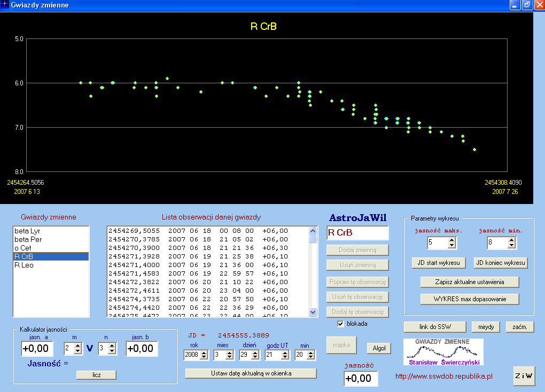Image resolution: width=545 pixels, height=392 pixels.
Task: Select observation row 2454271,4583
Action: point(208,273)
